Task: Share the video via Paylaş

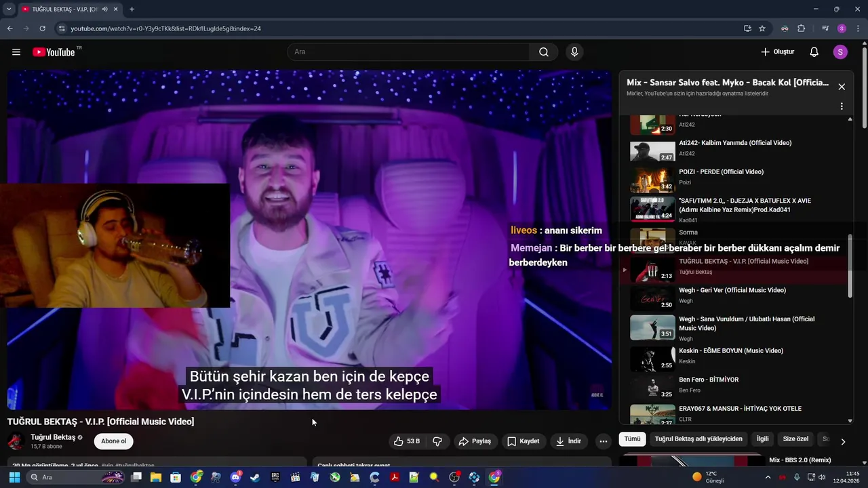Action: coord(474,441)
